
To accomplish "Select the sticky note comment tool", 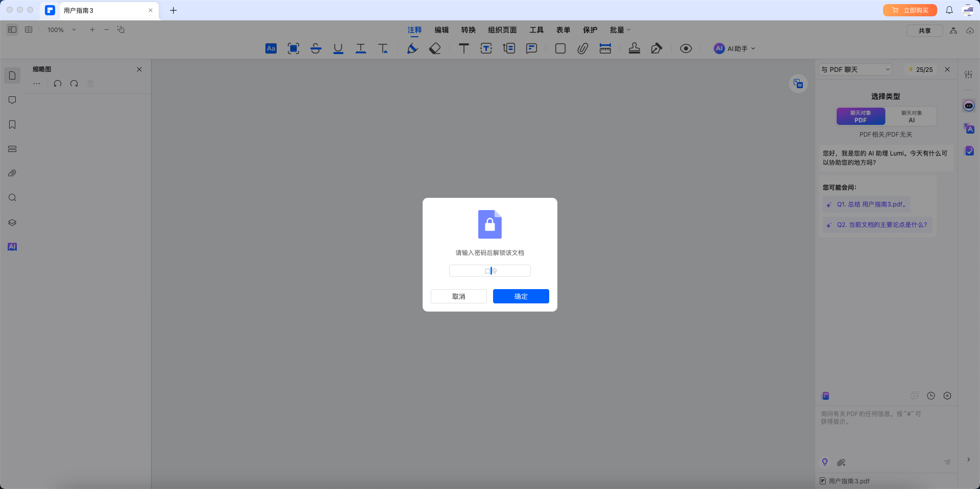I will (x=531, y=48).
